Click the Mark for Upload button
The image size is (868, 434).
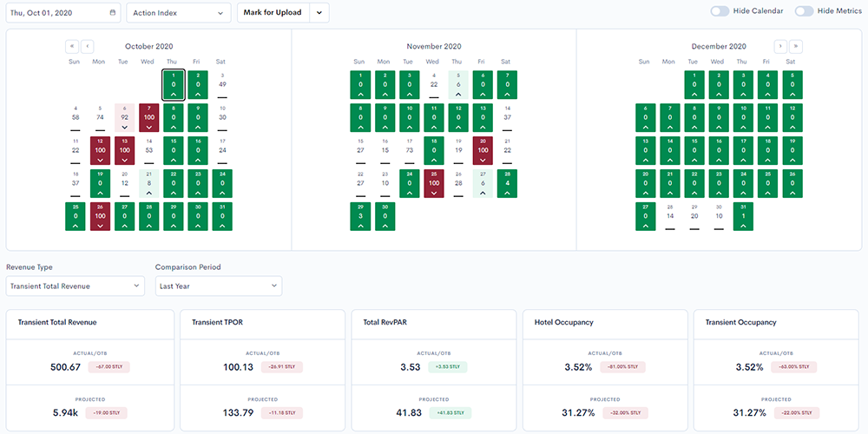click(273, 13)
